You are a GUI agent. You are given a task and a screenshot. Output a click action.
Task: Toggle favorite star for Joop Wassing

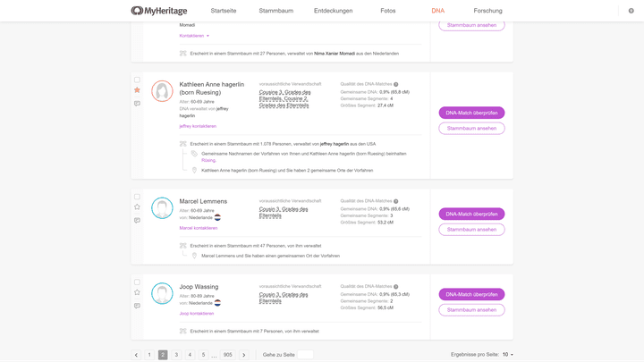[137, 292]
